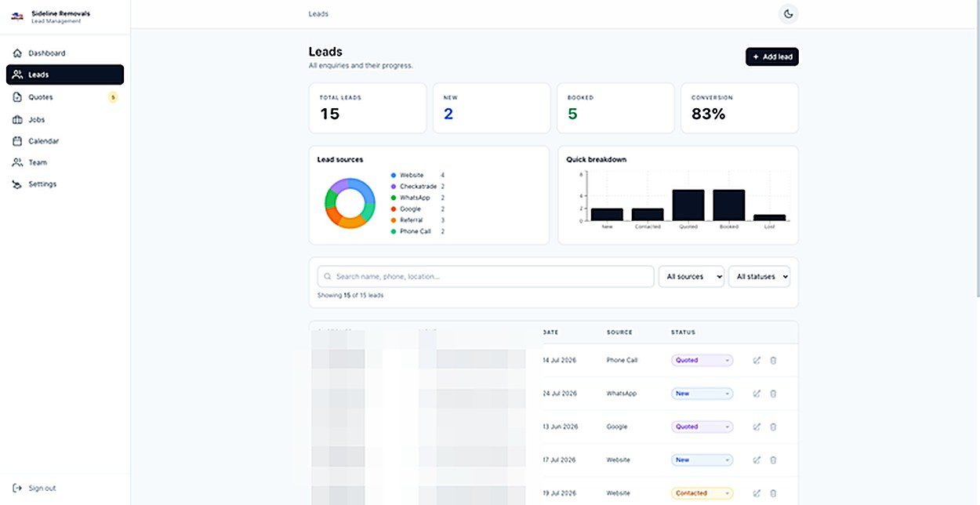Click the Total Leads card

click(x=368, y=108)
